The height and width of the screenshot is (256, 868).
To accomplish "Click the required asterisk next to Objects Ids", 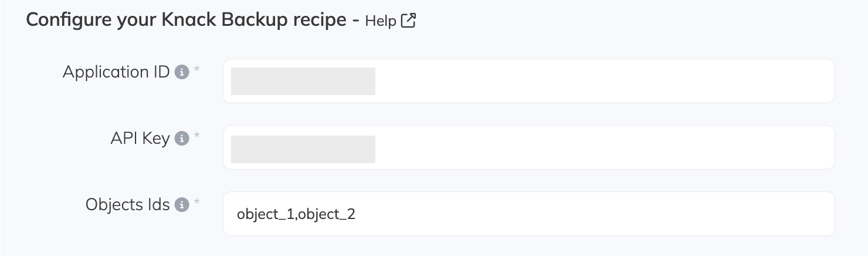I will click(x=196, y=203).
